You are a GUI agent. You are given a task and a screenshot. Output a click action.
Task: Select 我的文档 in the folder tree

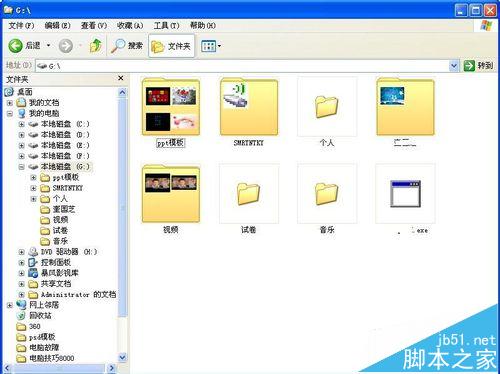coord(44,102)
